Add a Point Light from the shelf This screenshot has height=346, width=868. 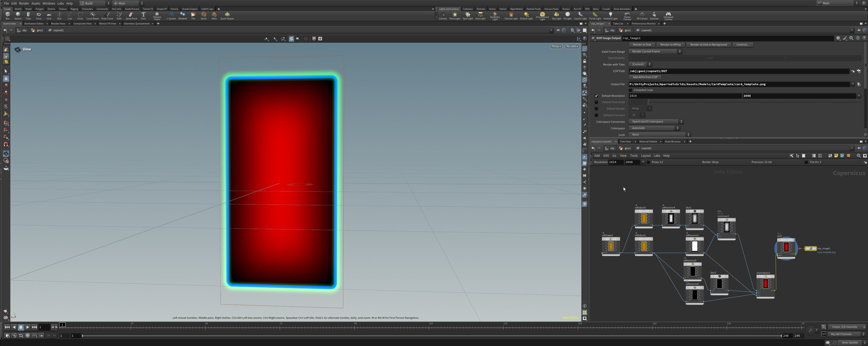point(454,15)
